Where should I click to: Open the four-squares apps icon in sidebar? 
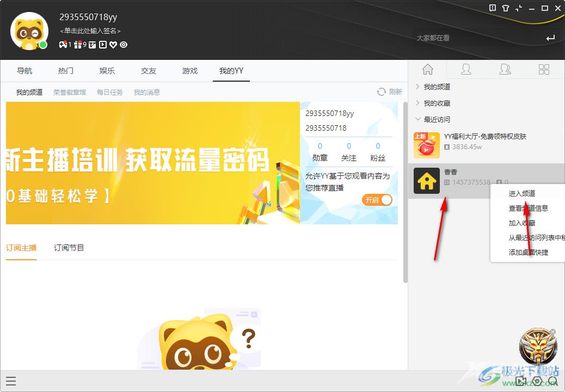point(544,69)
